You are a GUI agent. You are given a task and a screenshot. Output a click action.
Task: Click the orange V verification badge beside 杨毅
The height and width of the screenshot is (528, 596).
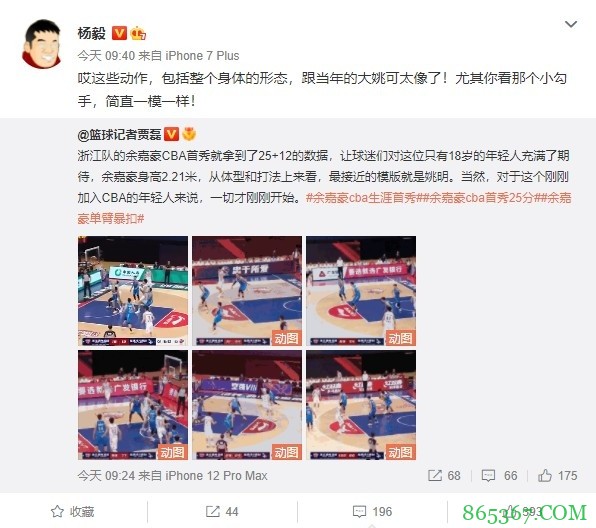119,33
